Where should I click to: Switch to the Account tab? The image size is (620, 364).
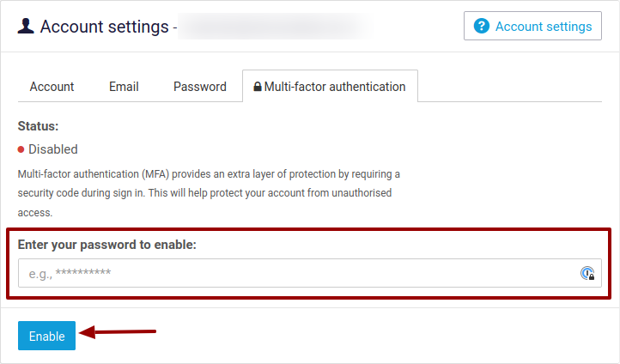(52, 87)
